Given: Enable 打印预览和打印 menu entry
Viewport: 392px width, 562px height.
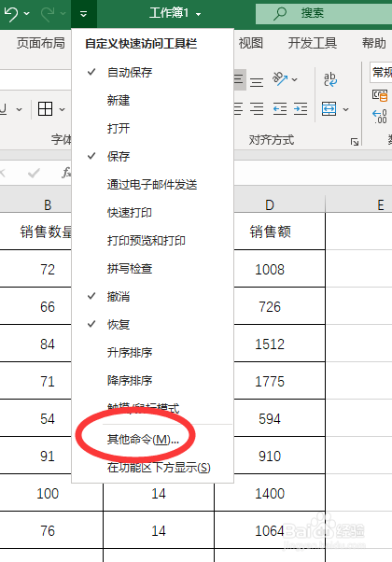Looking at the screenshot, I should click(152, 241).
